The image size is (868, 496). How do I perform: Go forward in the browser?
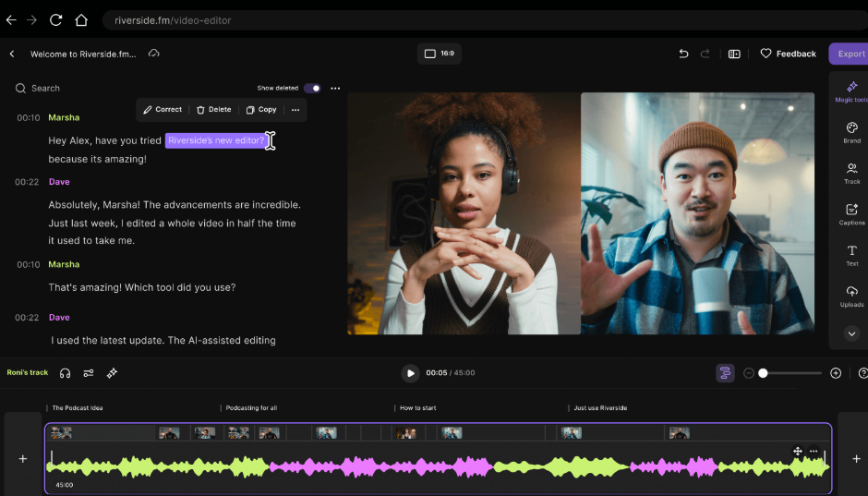[x=32, y=20]
